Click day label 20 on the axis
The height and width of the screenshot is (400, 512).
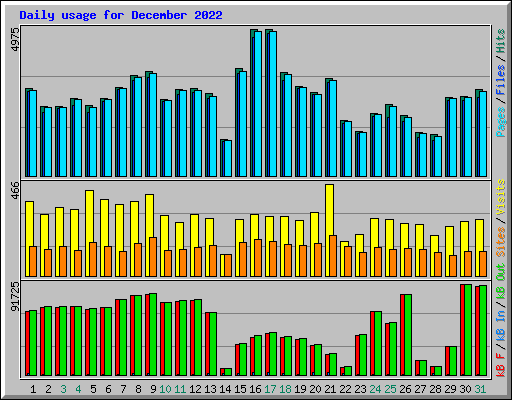tap(315, 389)
